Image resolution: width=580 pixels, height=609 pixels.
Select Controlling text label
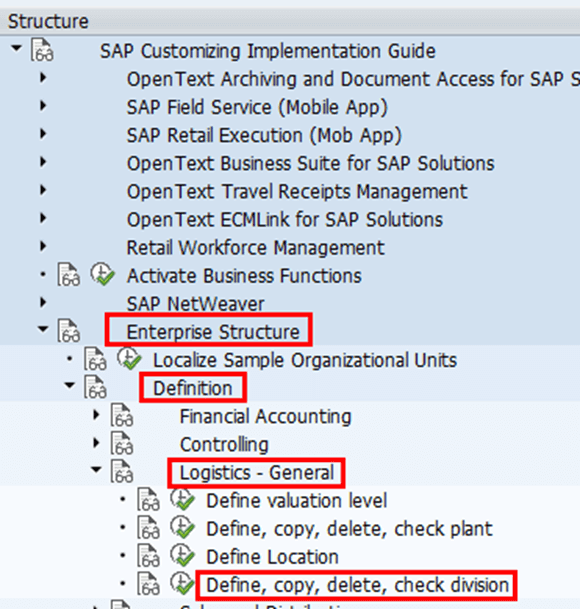[x=224, y=445]
